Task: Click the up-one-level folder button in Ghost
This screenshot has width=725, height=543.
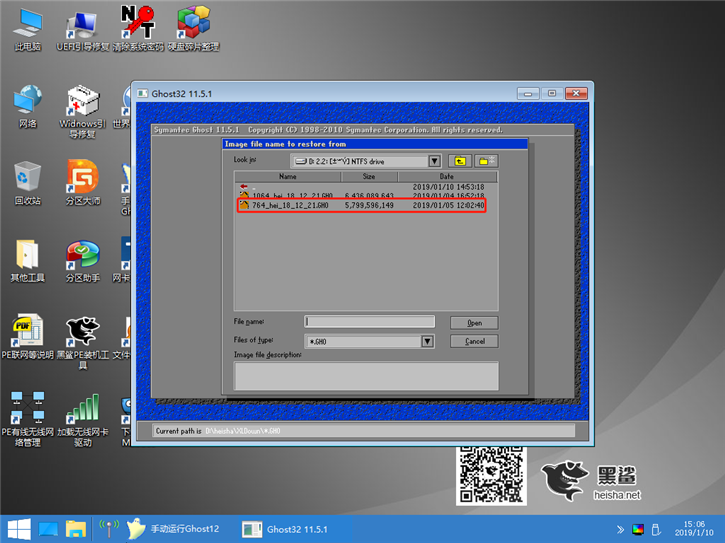Action: click(460, 161)
